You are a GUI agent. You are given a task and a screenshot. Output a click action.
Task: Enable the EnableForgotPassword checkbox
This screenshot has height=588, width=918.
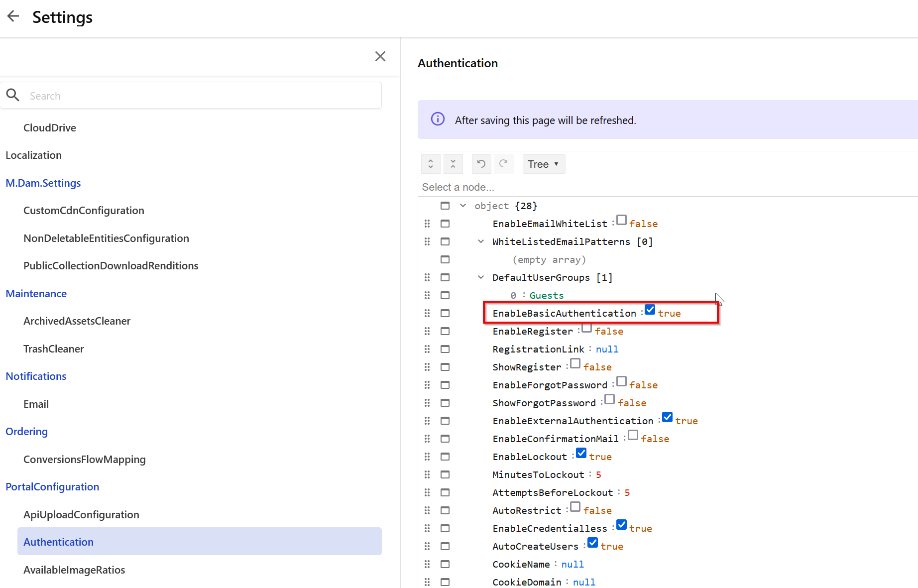click(621, 381)
